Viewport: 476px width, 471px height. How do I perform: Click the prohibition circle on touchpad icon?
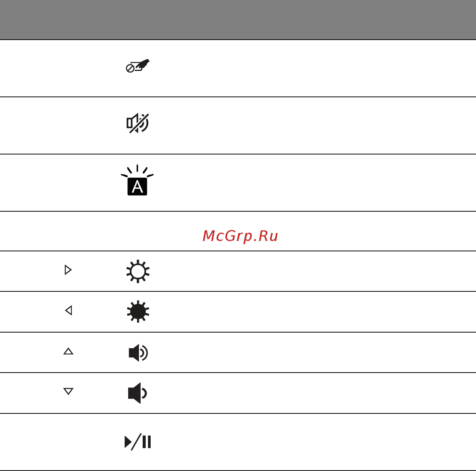click(x=130, y=69)
